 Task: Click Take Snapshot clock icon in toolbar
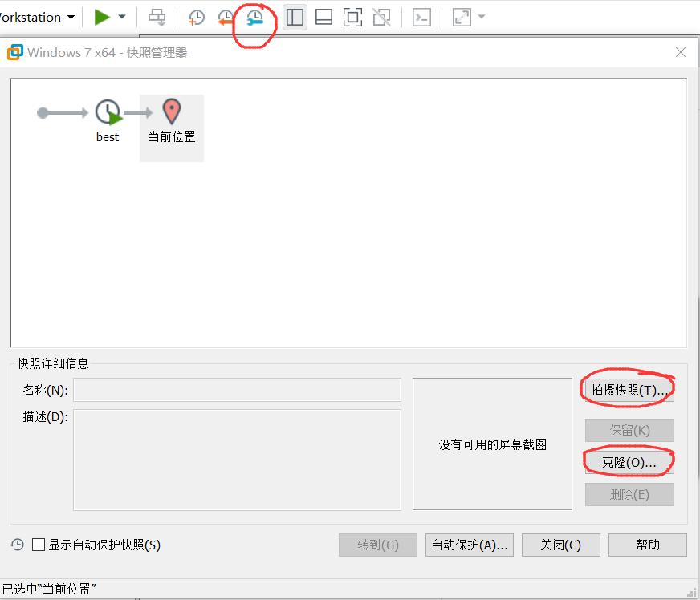pyautogui.click(x=197, y=18)
